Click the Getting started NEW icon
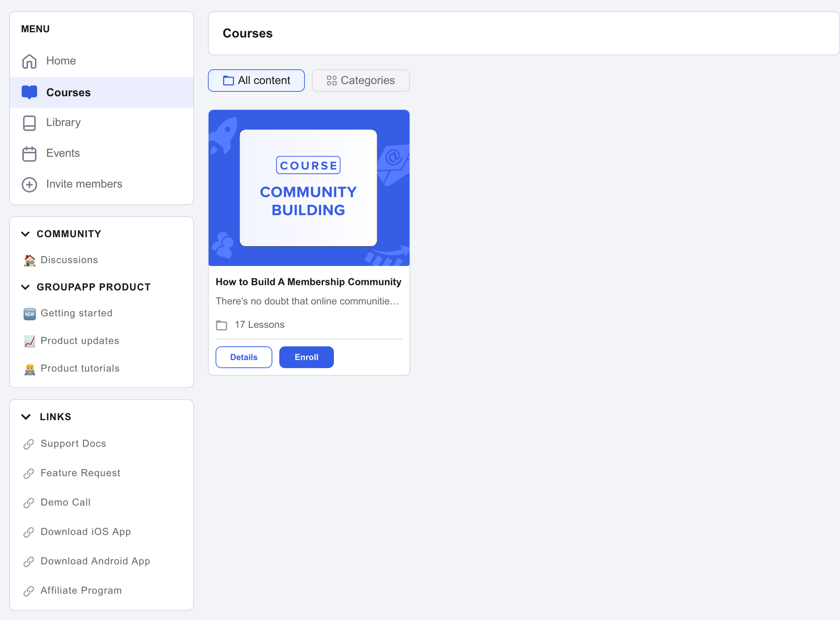840x620 pixels. click(29, 313)
